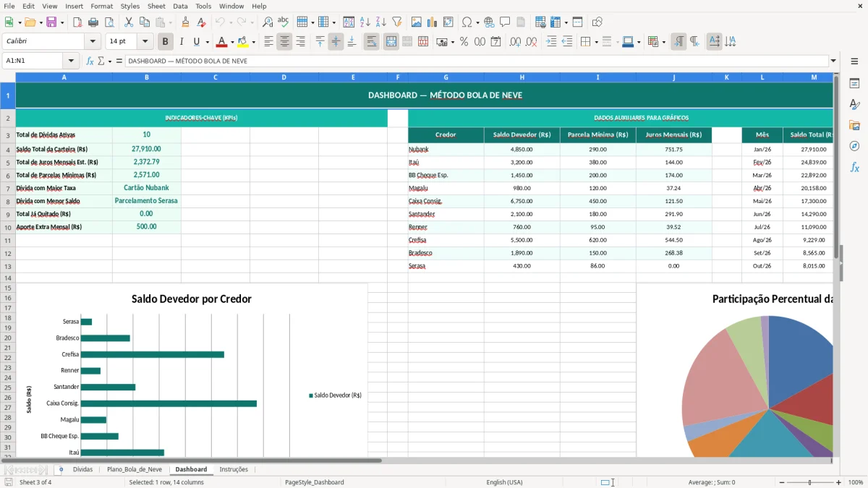868x488 pixels.
Task: Open the Function Wizard next to the formula bar
Action: point(90,61)
